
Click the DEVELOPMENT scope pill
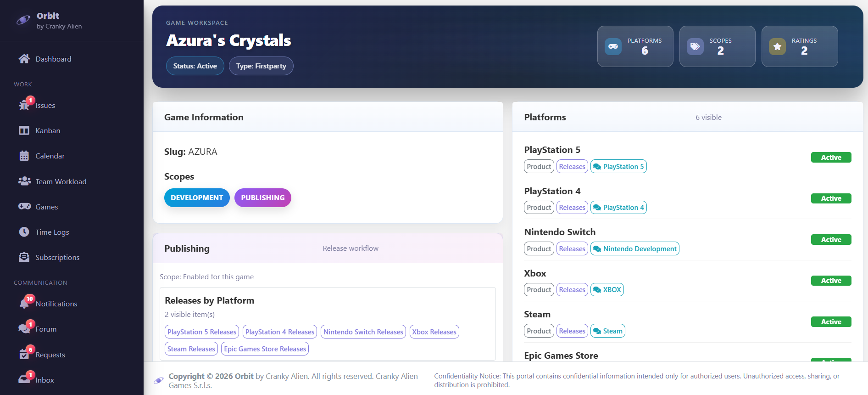click(x=197, y=197)
